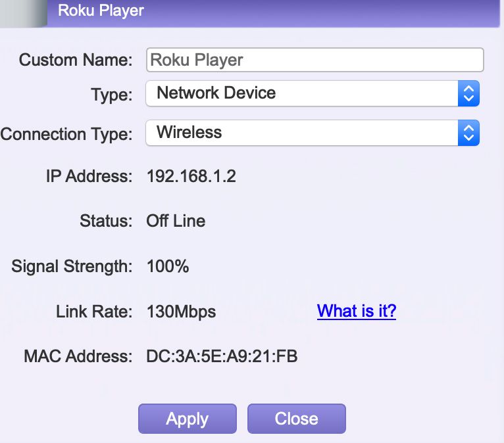Click the Roku Player dialog title bar
Screen dimensions: 504x443
point(263,11)
